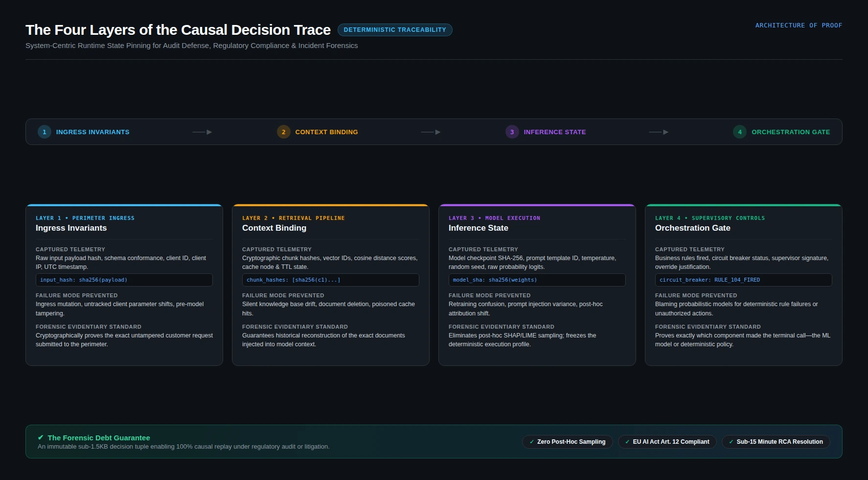Viewport: 868px width, 480px height.
Task: Click the EU AI Act Art. 12 Compliant pill
Action: point(667,442)
